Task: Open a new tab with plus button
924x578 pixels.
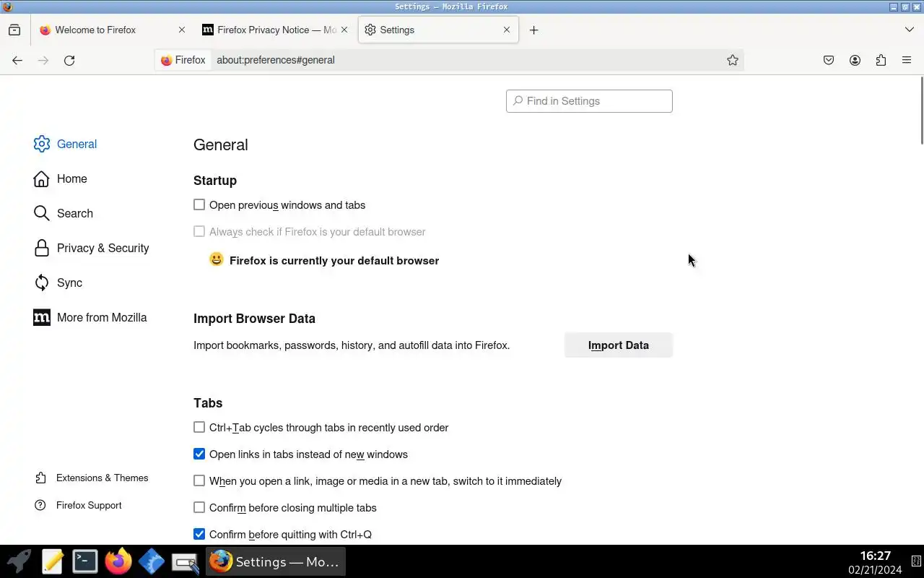Action: point(533,30)
